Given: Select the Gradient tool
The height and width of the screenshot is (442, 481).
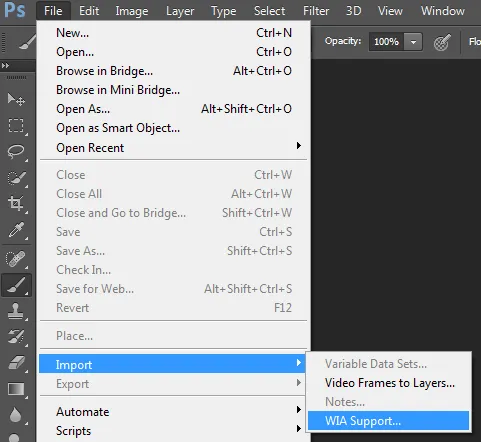Looking at the screenshot, I should [x=16, y=389].
